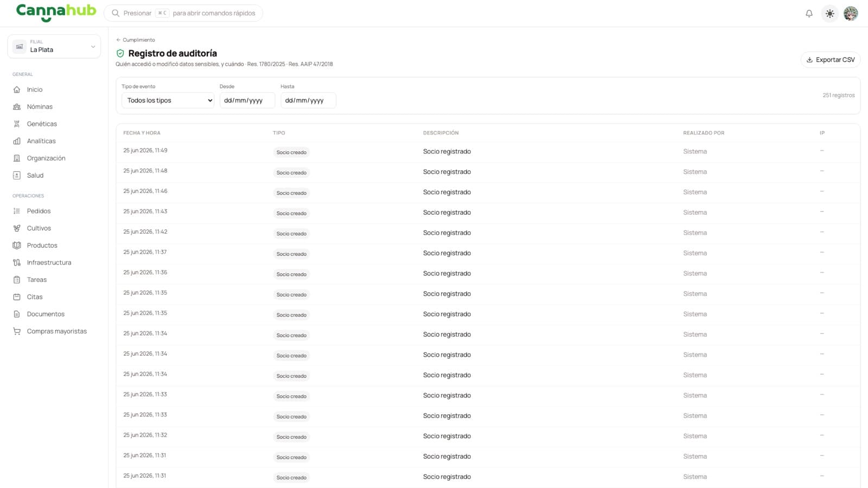The height and width of the screenshot is (488, 868).
Task: Open the quick commands search field
Action: click(x=183, y=13)
